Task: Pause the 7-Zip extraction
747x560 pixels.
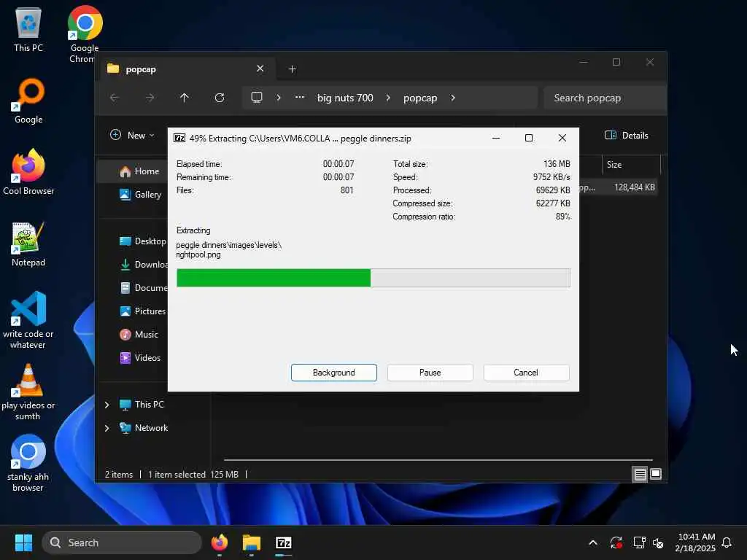Action: tap(430, 373)
